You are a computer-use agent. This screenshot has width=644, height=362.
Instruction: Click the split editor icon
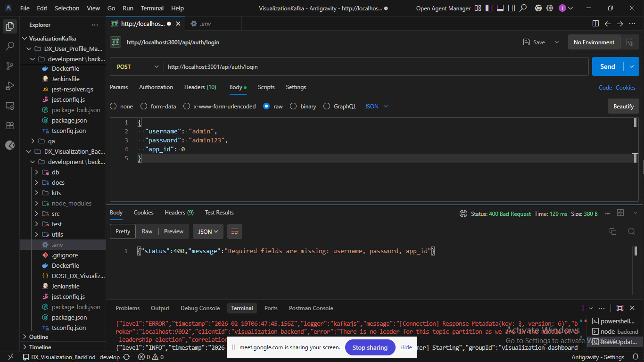(595, 24)
